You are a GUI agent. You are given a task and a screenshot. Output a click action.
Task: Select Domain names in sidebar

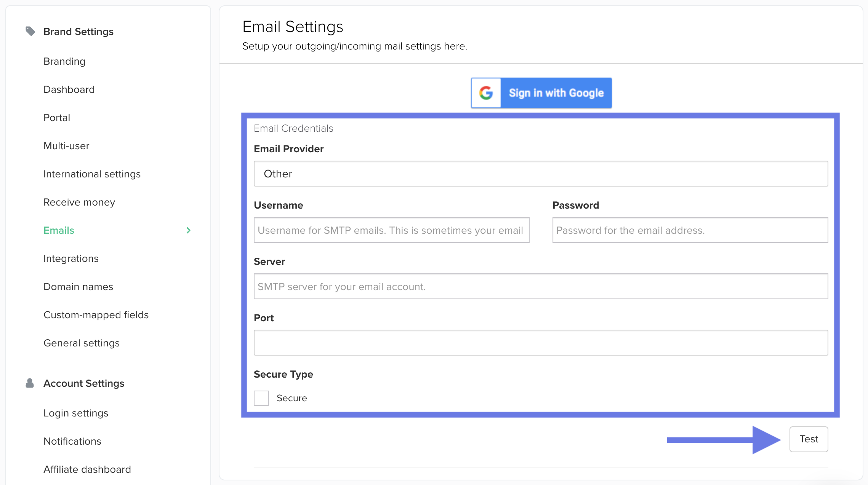[x=78, y=287]
